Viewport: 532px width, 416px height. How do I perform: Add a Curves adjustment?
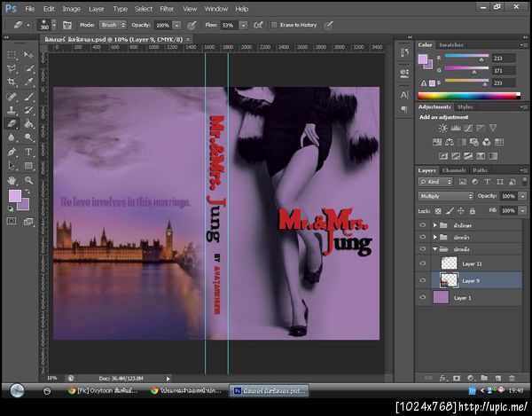468,128
